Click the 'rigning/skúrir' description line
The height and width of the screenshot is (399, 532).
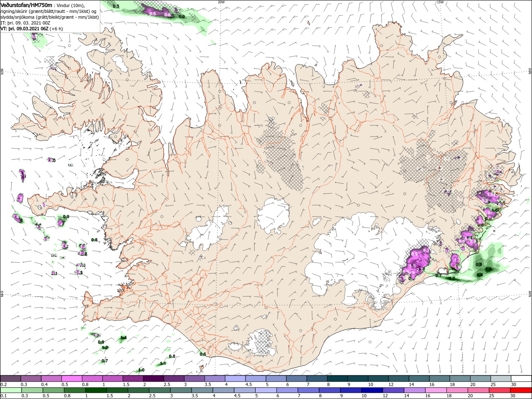pos(49,11)
